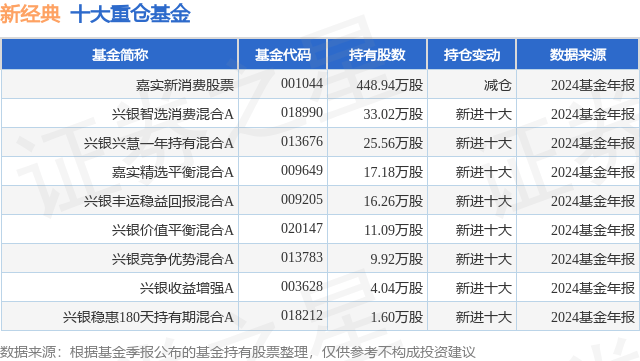Select fund code 013783
The width and height of the screenshot is (640, 361).
pyautogui.click(x=302, y=257)
